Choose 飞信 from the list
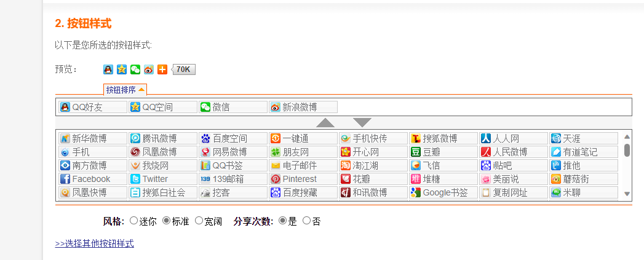Screen dimensions: 644x260 [x=443, y=165]
